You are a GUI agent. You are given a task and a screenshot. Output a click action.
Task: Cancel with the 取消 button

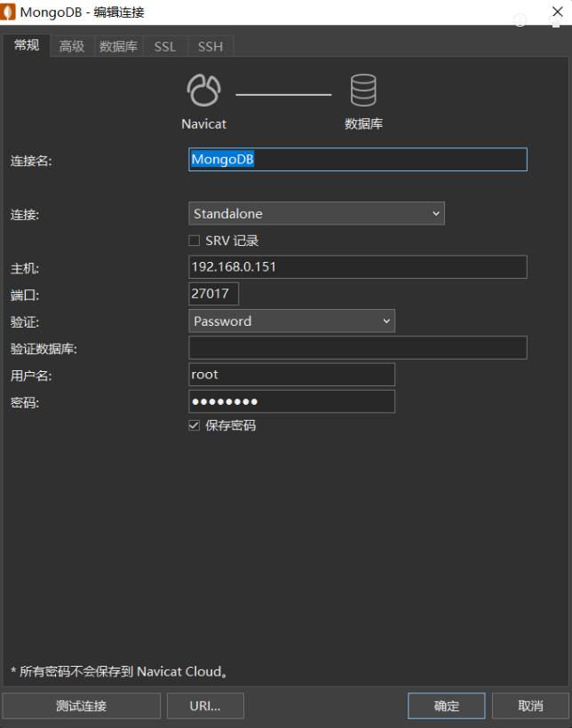530,706
